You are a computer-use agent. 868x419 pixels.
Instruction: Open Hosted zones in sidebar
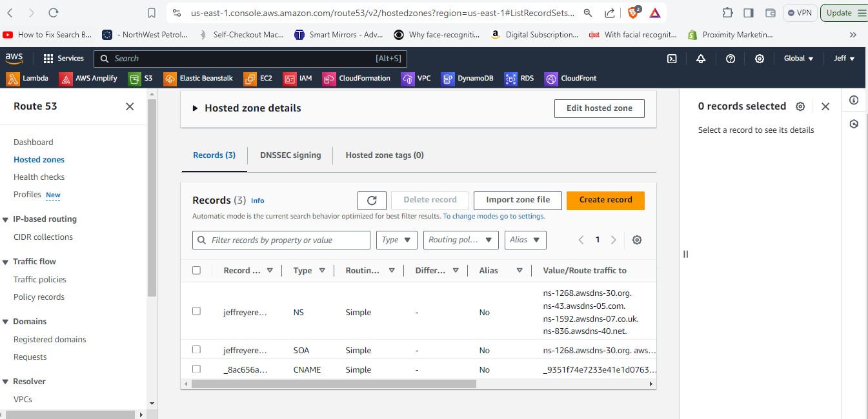pos(39,160)
